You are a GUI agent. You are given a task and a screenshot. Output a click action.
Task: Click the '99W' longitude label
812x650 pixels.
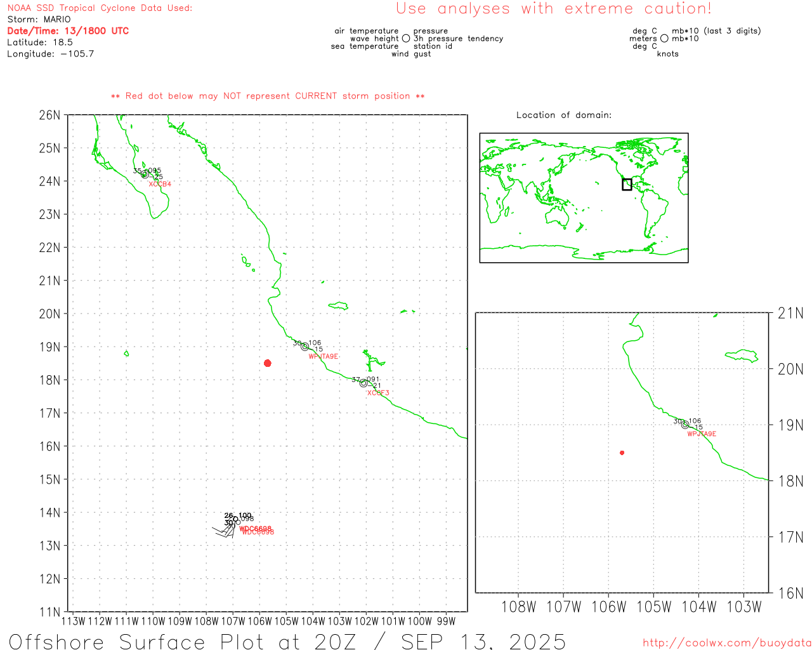pos(446,621)
